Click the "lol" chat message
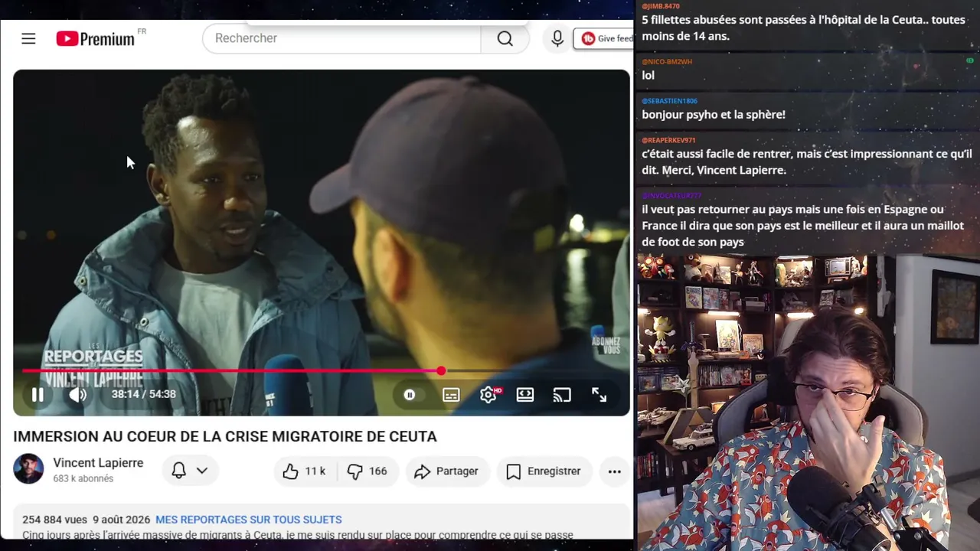Screen dimensions: 980x551 648,75
